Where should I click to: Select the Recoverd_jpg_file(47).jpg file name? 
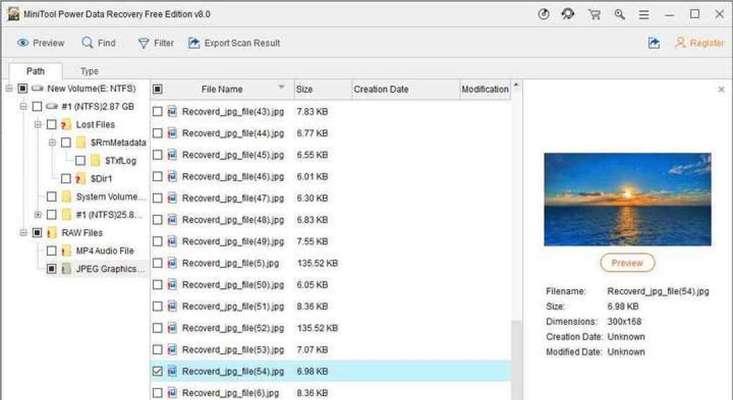(x=233, y=198)
